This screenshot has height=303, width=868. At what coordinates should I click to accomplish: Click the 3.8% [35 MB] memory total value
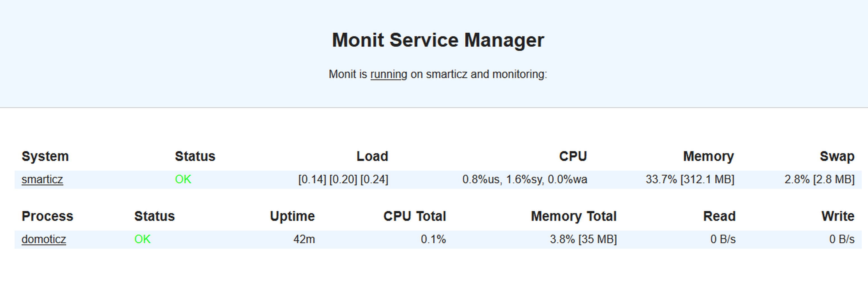(x=583, y=239)
